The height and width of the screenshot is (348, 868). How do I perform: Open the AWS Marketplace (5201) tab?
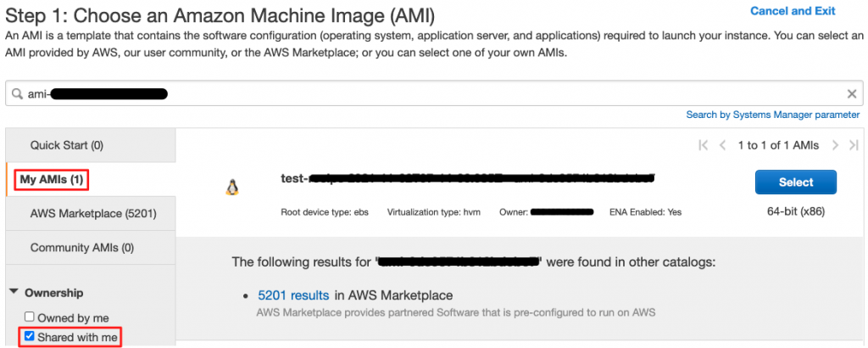coord(91,213)
